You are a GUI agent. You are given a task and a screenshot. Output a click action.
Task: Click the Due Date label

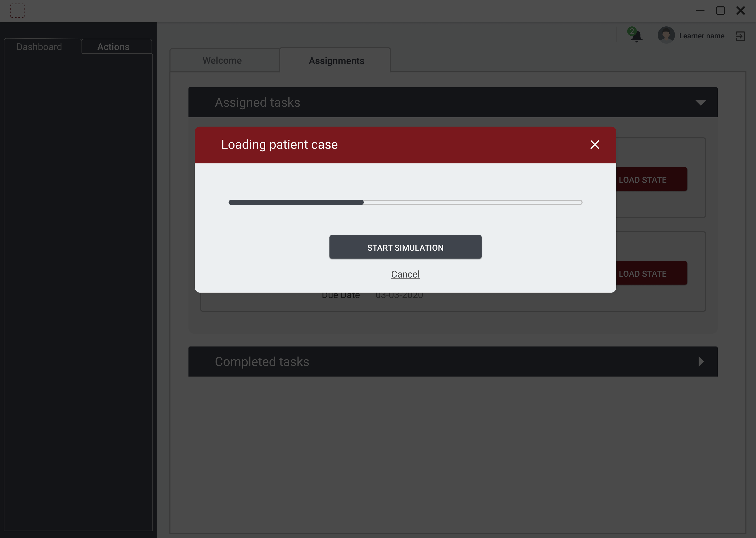(x=341, y=295)
